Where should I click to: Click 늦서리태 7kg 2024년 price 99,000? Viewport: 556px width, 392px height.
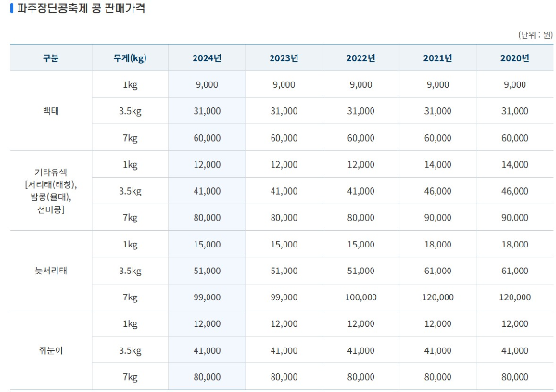(207, 297)
